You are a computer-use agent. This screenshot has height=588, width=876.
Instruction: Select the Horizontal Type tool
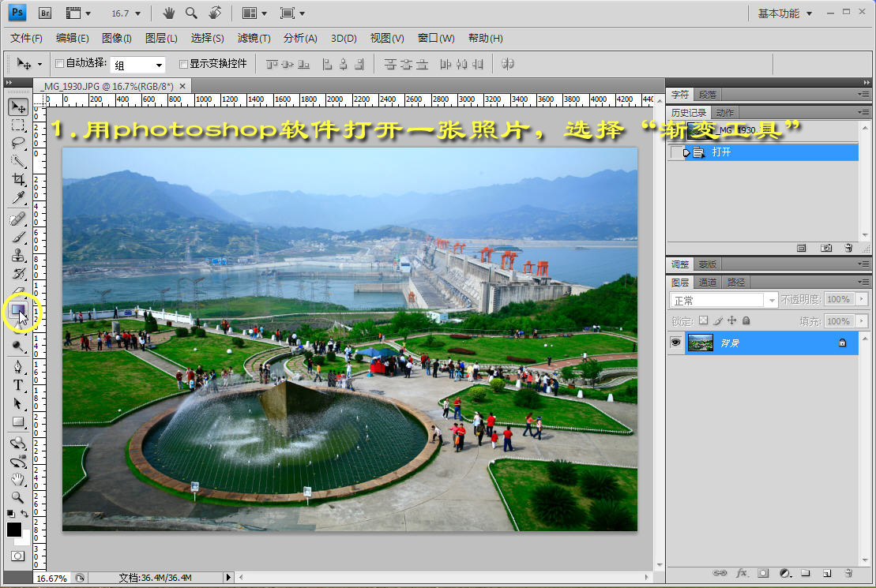coord(18,385)
